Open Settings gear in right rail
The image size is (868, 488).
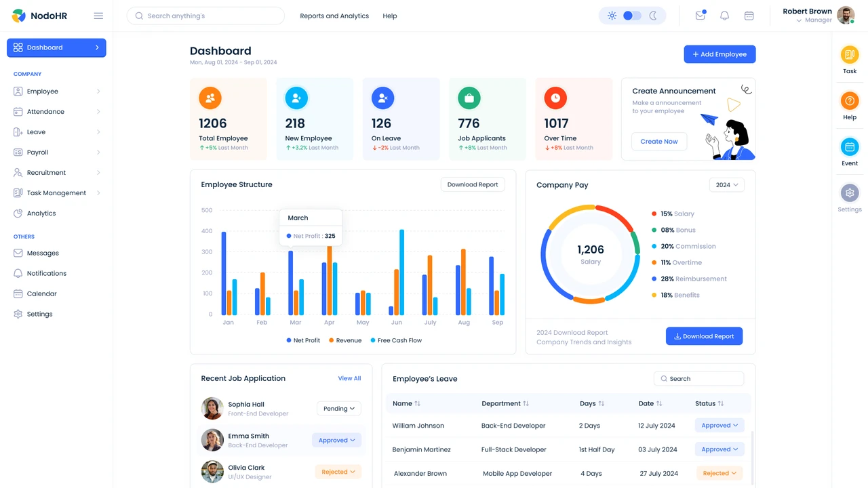click(x=850, y=193)
